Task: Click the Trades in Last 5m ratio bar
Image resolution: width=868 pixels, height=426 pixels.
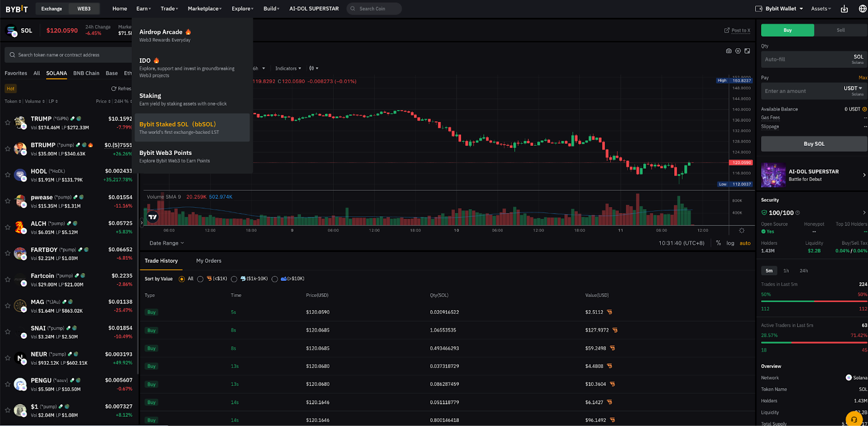Action: coord(814,301)
